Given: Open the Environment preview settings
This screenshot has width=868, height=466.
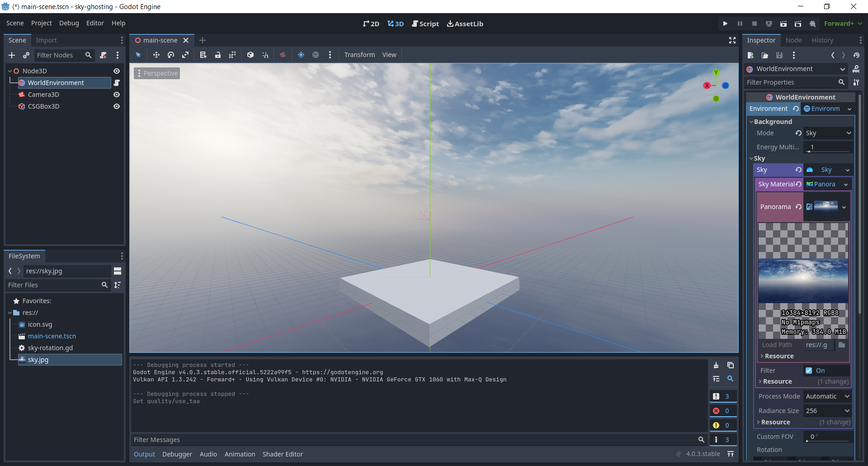Looking at the screenshot, I should tap(316, 55).
